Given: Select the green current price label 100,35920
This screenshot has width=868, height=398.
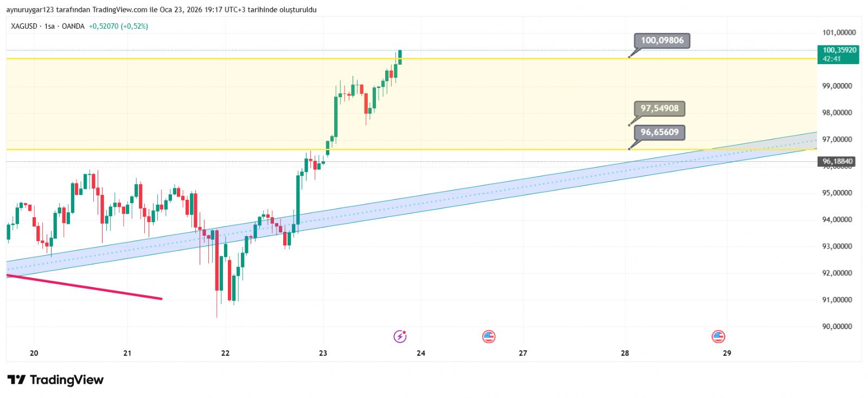Looking at the screenshot, I should 838,54.
